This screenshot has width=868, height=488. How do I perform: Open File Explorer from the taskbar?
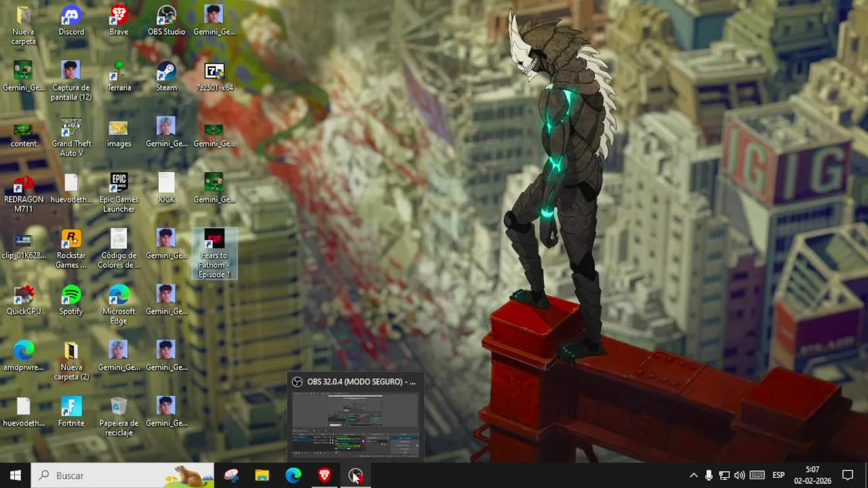pos(262,475)
